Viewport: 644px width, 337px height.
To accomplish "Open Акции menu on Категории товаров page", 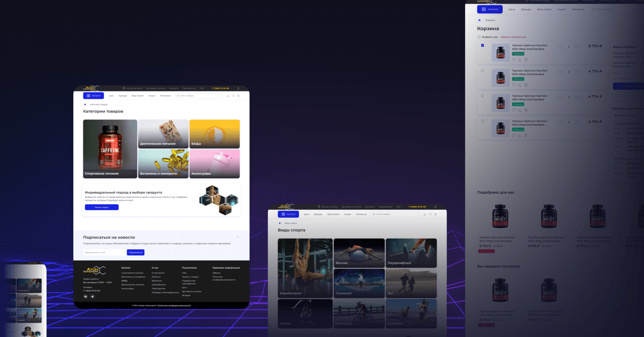I will click(x=152, y=96).
